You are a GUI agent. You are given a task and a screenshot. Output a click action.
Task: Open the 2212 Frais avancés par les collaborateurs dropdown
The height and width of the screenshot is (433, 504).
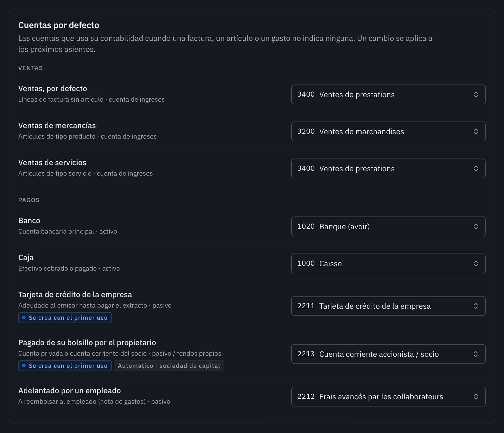388,397
